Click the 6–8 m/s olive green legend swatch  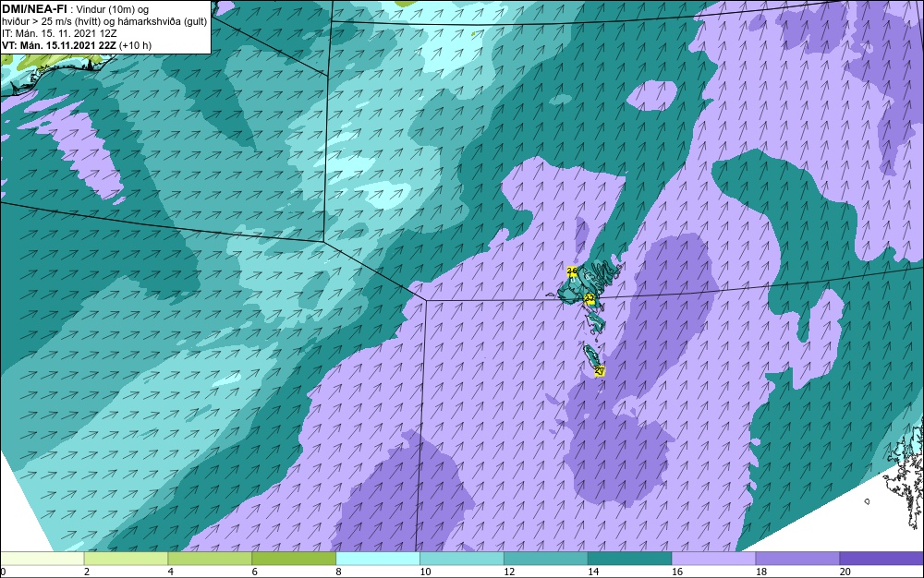coord(294,559)
